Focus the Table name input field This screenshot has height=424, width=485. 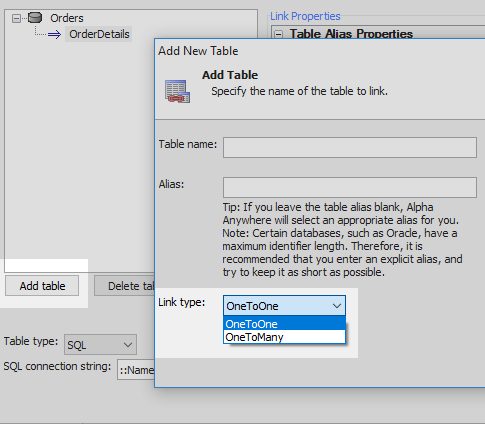coord(350,147)
